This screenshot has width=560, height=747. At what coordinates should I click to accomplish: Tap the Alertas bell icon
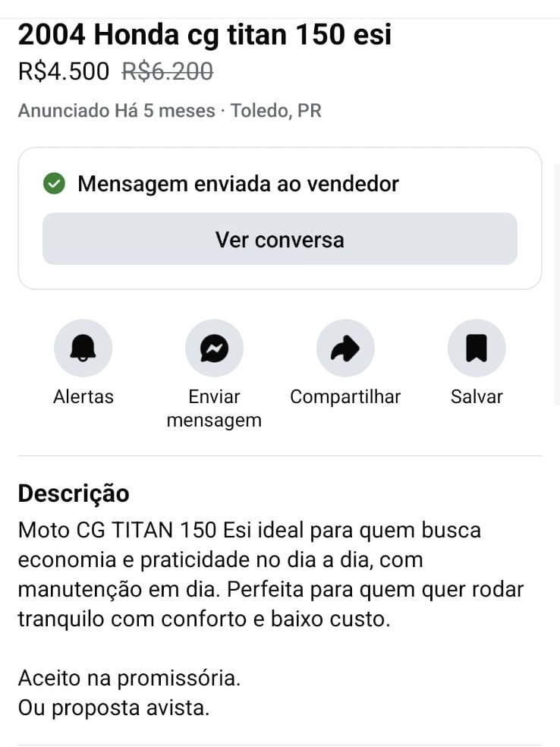[83, 348]
